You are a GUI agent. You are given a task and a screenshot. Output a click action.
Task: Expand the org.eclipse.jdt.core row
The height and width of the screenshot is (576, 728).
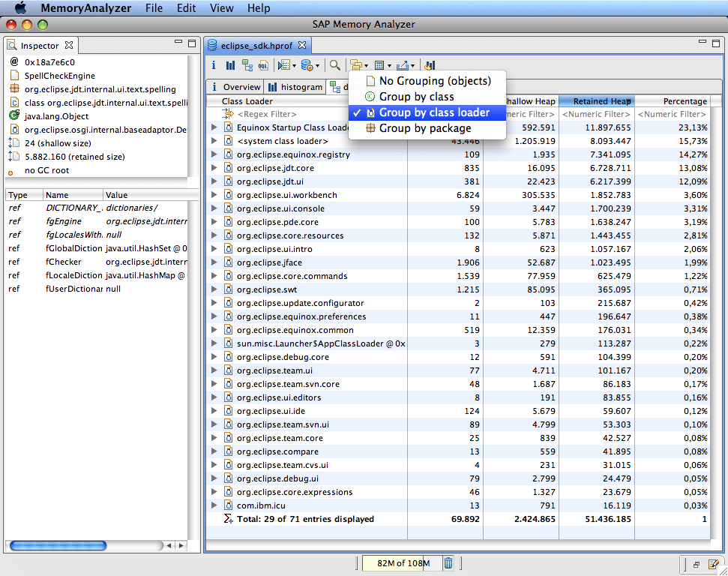[x=213, y=168]
